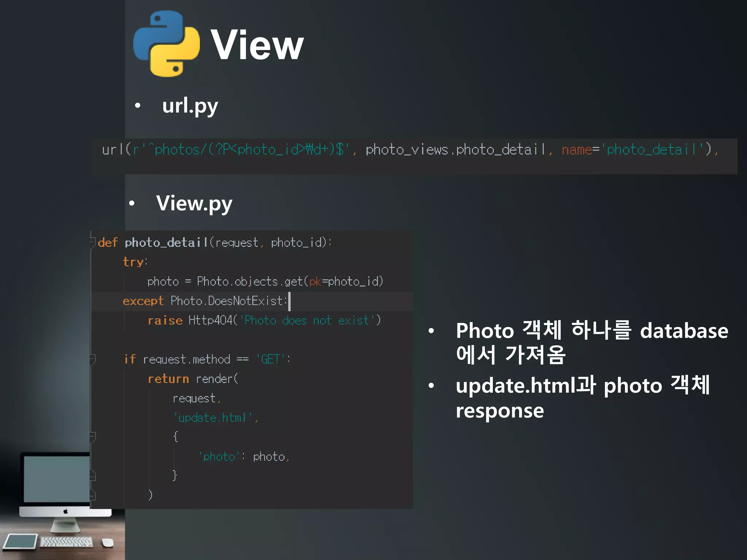Select the 'View' slide title
The height and width of the screenshot is (560, 747).
257,45
